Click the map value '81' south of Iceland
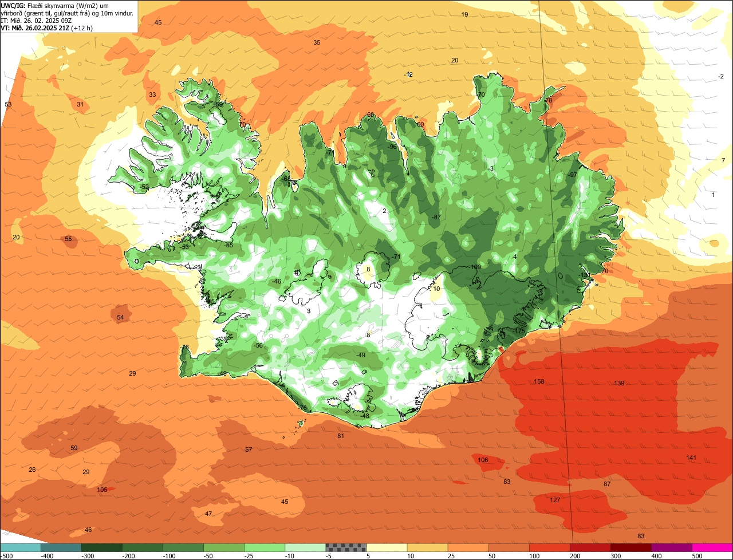 341,436
